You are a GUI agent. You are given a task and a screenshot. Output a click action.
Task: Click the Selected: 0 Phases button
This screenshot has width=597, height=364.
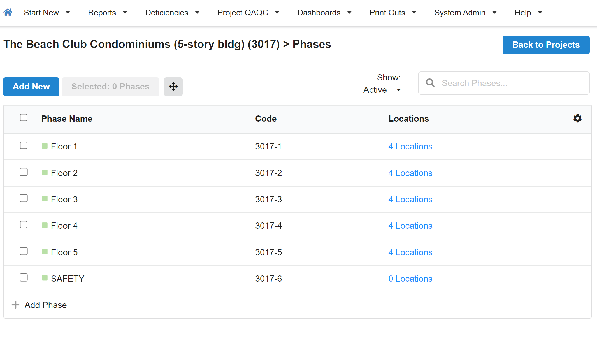pyautogui.click(x=110, y=87)
